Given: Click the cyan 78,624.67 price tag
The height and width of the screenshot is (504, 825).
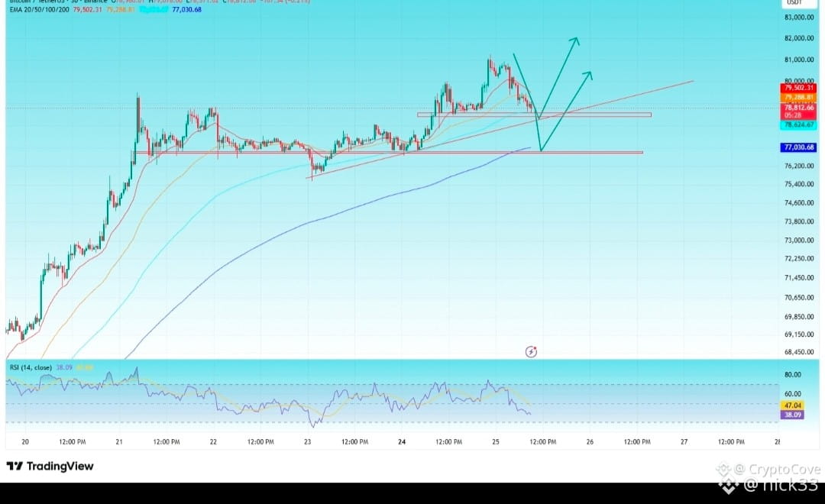Looking at the screenshot, I should pyautogui.click(x=799, y=125).
